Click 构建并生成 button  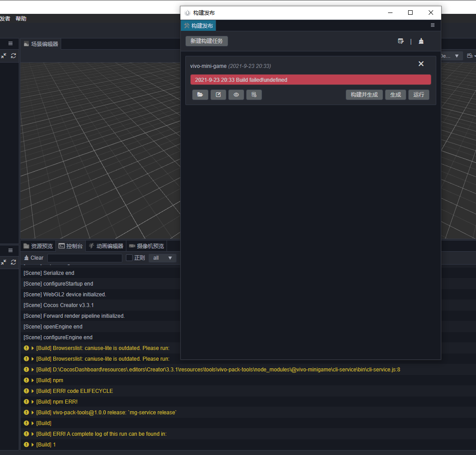[364, 94]
